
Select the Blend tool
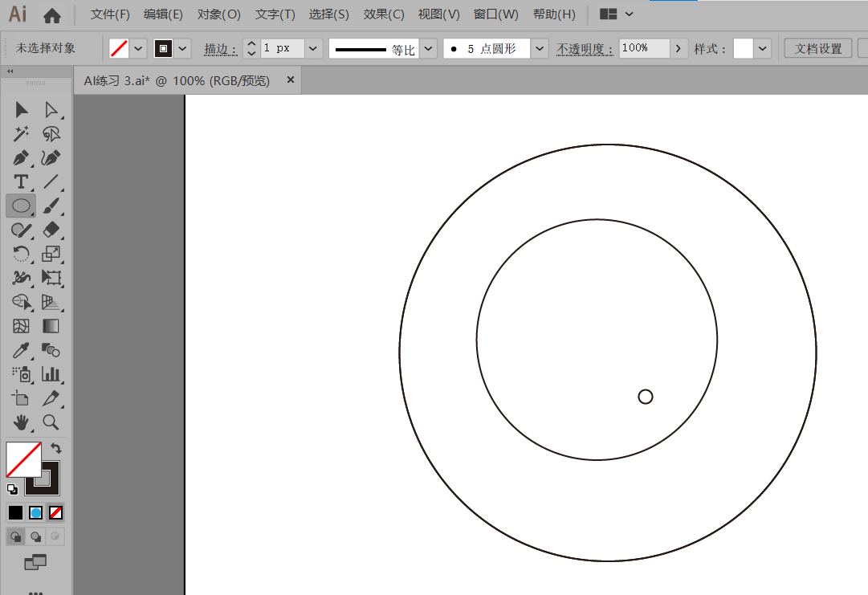click(x=51, y=350)
